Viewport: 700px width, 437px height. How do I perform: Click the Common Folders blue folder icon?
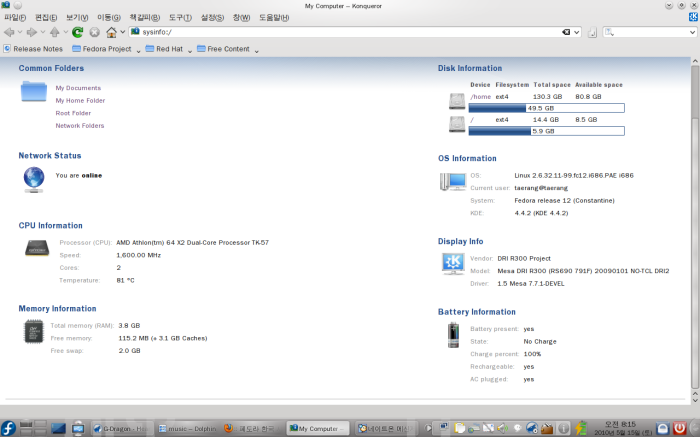coord(34,91)
